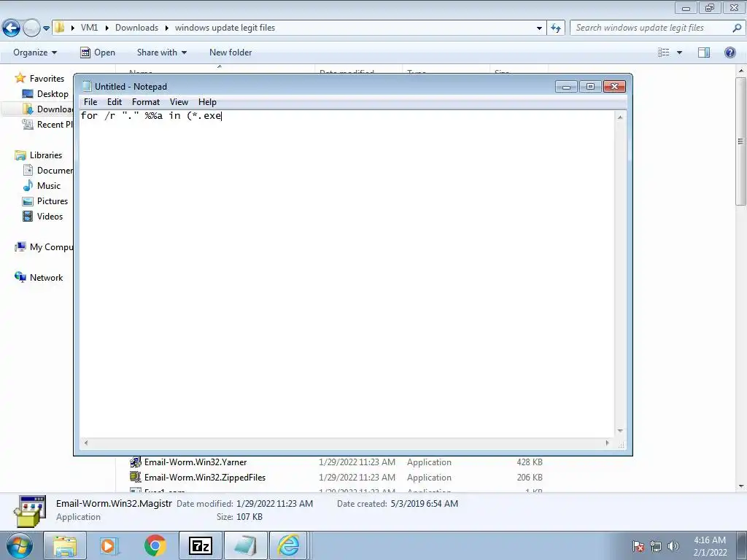Expand the view options dropdown arrow

point(679,52)
